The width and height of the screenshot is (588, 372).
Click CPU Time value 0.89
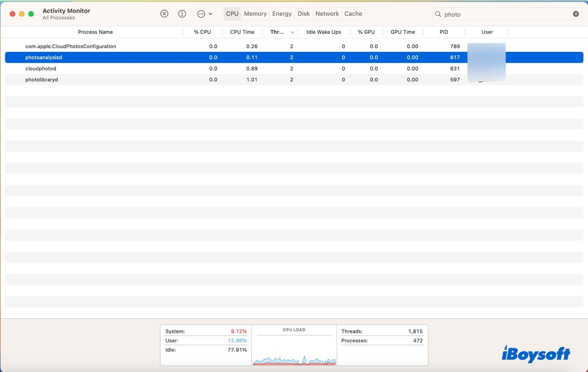point(252,69)
